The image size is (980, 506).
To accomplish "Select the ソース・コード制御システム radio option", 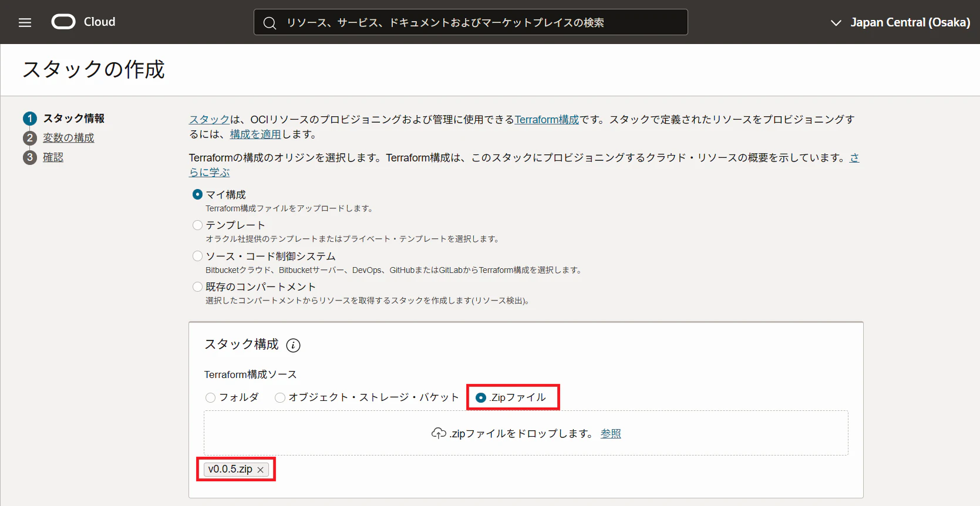I will (198, 256).
